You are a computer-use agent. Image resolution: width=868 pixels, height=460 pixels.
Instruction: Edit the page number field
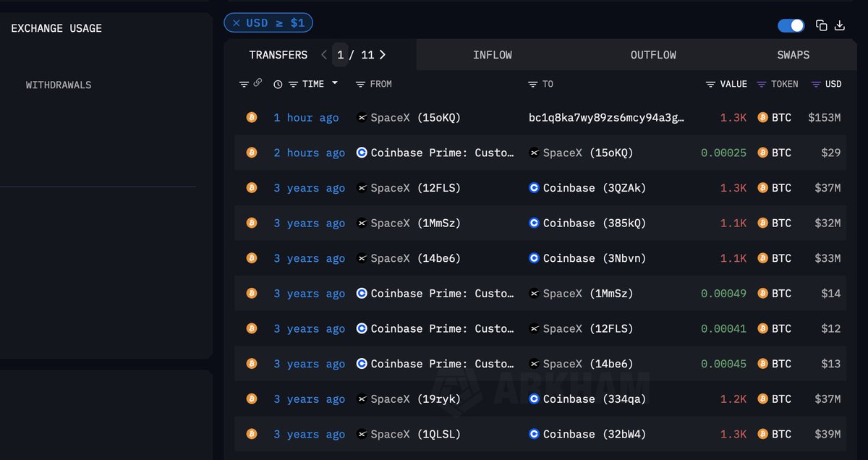(x=340, y=55)
